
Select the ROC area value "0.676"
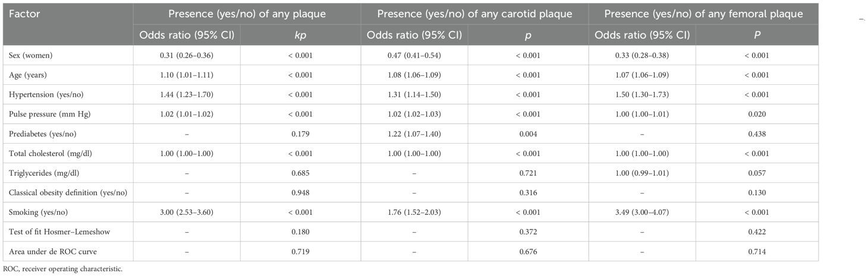[529, 251]
